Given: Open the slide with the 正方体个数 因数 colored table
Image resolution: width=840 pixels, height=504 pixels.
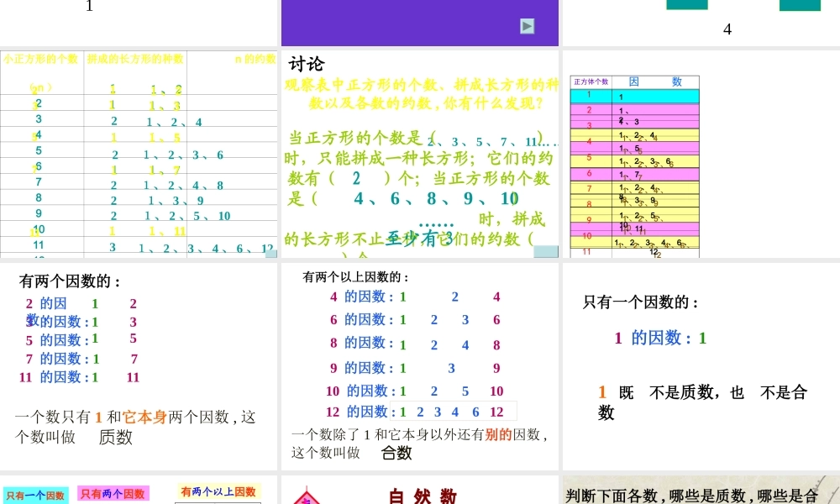Looking at the screenshot, I should point(701,154).
